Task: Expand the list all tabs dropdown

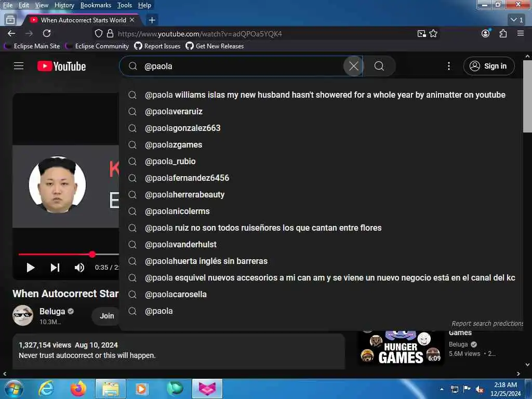Action: point(517,20)
